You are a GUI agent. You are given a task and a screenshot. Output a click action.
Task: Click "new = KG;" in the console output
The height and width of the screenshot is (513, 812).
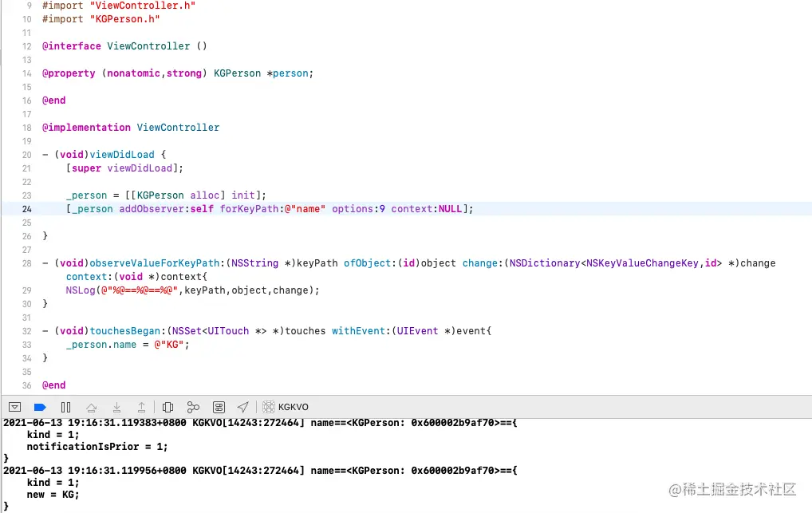pos(53,495)
